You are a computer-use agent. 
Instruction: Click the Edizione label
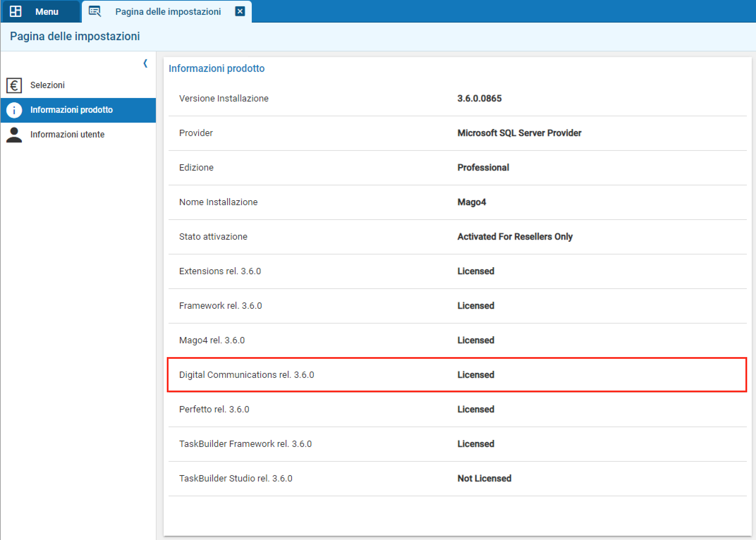(x=196, y=167)
